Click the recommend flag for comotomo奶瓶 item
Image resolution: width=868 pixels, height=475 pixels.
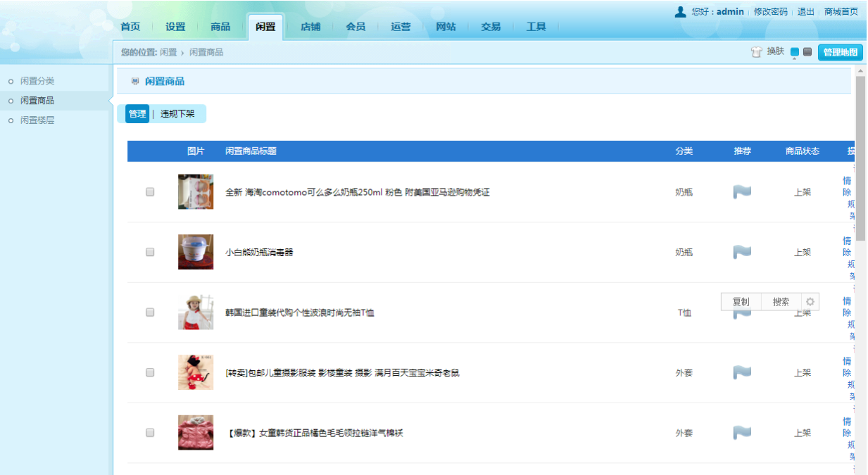(742, 192)
